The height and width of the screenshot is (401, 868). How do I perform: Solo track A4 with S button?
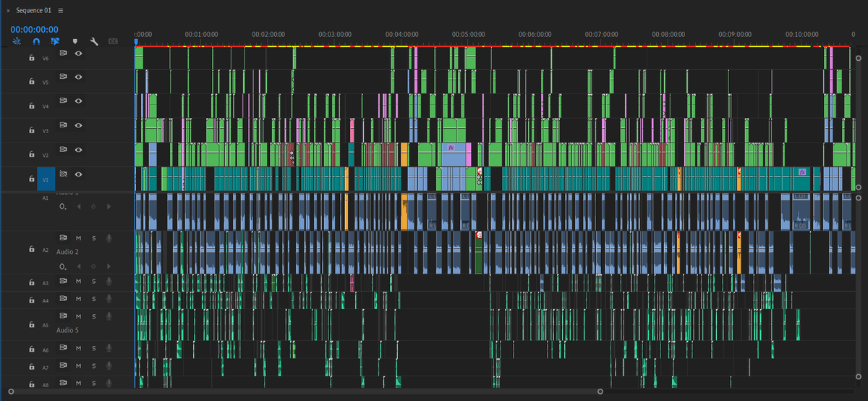click(93, 298)
